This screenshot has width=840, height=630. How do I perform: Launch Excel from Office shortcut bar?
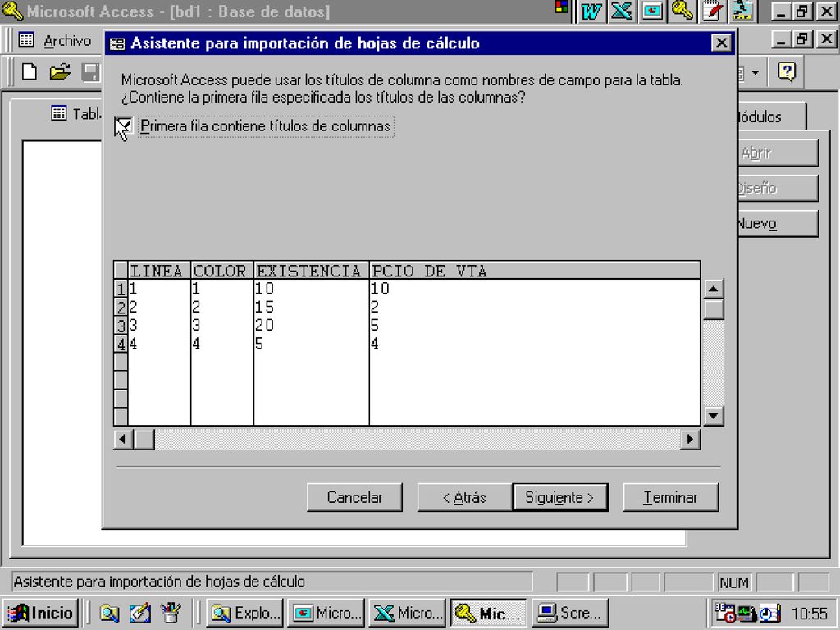pos(622,11)
